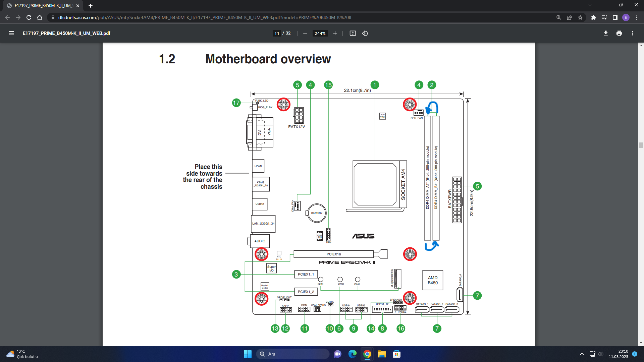This screenshot has height=362, width=644.
Task: Open File Explorer from the taskbar
Action: coord(382,354)
